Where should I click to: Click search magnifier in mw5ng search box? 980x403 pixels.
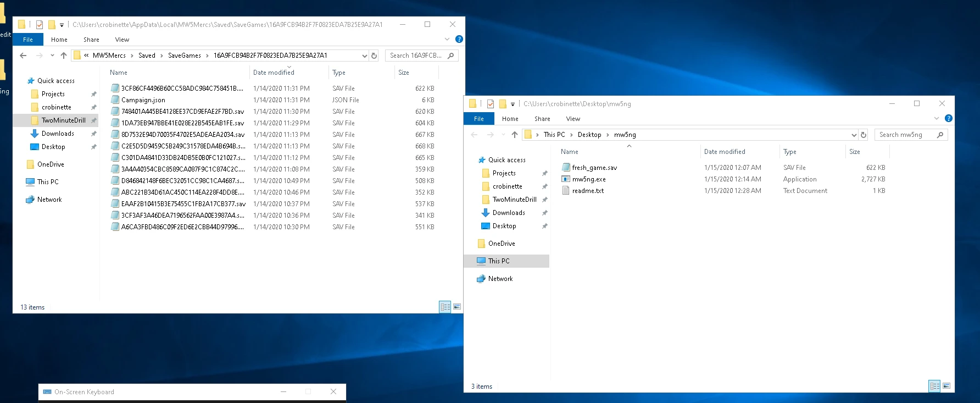(940, 135)
